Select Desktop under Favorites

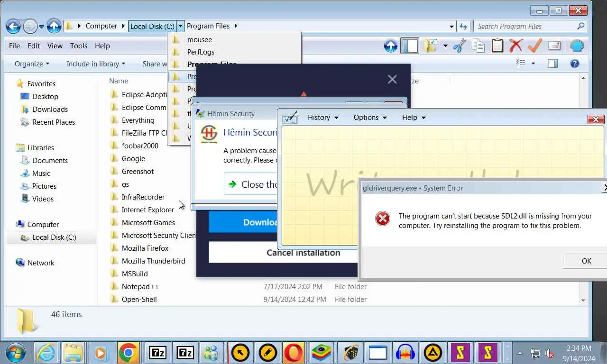(45, 97)
